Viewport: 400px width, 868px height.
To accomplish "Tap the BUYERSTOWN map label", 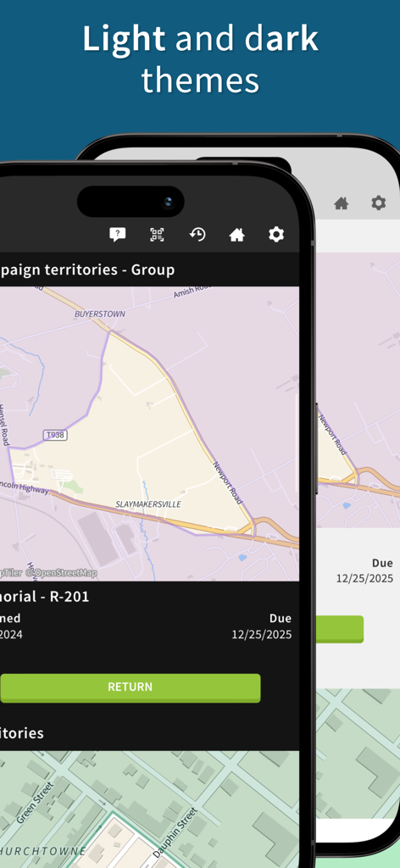I will (x=100, y=314).
